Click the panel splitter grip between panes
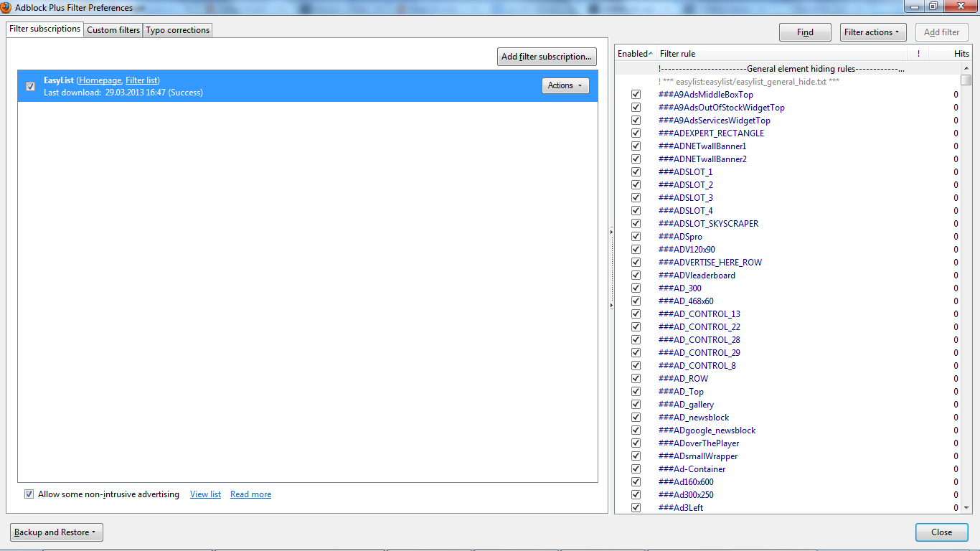Screen dimensions: 980x551 [611, 269]
